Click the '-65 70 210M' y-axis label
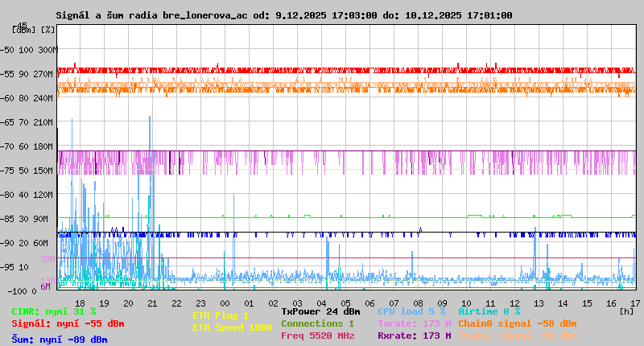This screenshot has height=346, width=644. tap(27, 122)
